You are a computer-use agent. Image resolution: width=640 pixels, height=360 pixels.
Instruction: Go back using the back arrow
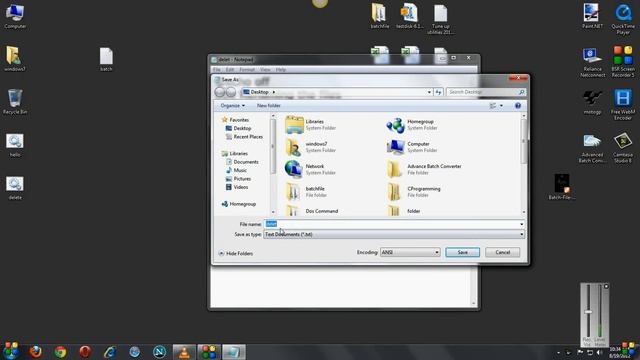[220, 92]
